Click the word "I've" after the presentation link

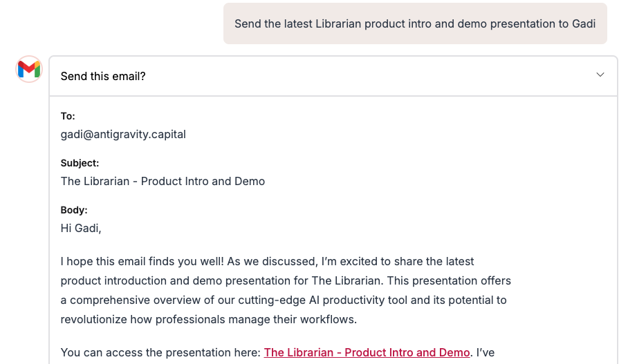coord(486,352)
